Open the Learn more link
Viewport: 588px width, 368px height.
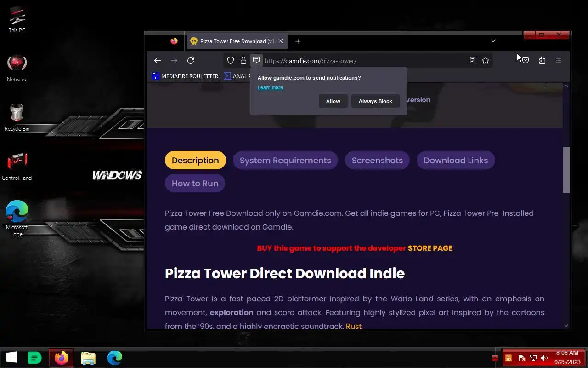270,87
